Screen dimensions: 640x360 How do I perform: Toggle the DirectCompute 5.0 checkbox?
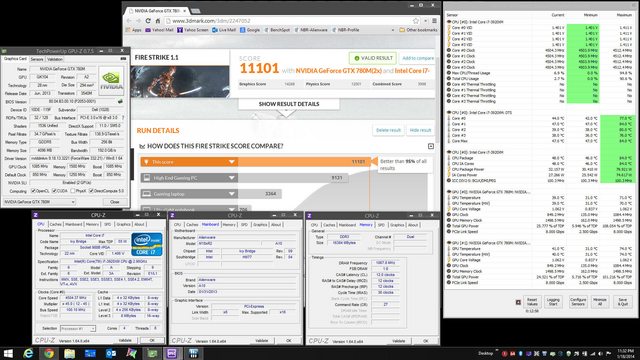pyautogui.click(x=91, y=191)
